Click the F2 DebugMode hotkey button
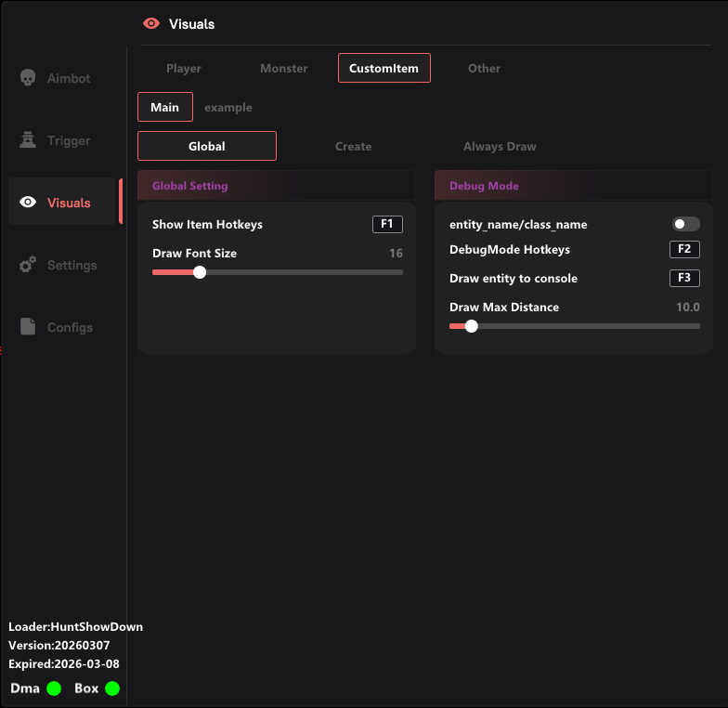 (684, 249)
